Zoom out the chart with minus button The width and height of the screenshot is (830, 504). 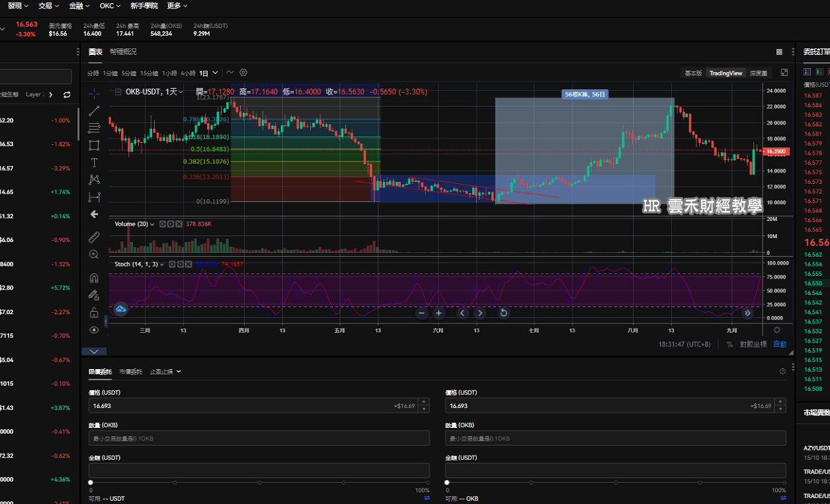422,313
